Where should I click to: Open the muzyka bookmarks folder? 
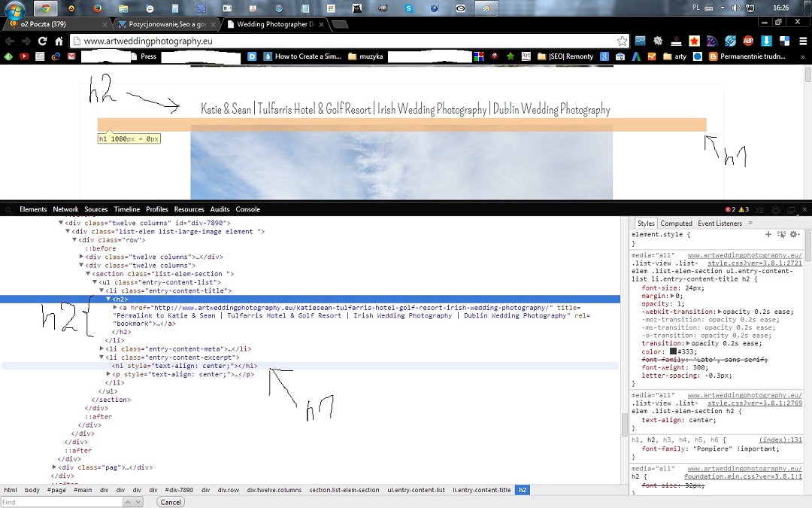click(x=365, y=56)
